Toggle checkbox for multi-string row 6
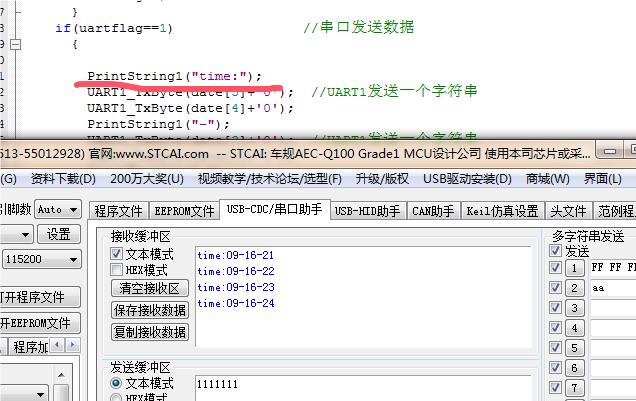Image resolution: width=636 pixels, height=401 pixels. tap(555, 367)
